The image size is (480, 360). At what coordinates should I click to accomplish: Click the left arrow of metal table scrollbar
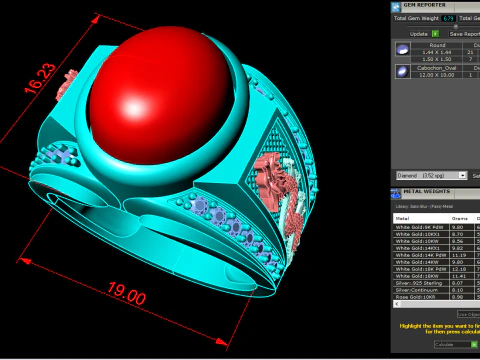click(397, 304)
